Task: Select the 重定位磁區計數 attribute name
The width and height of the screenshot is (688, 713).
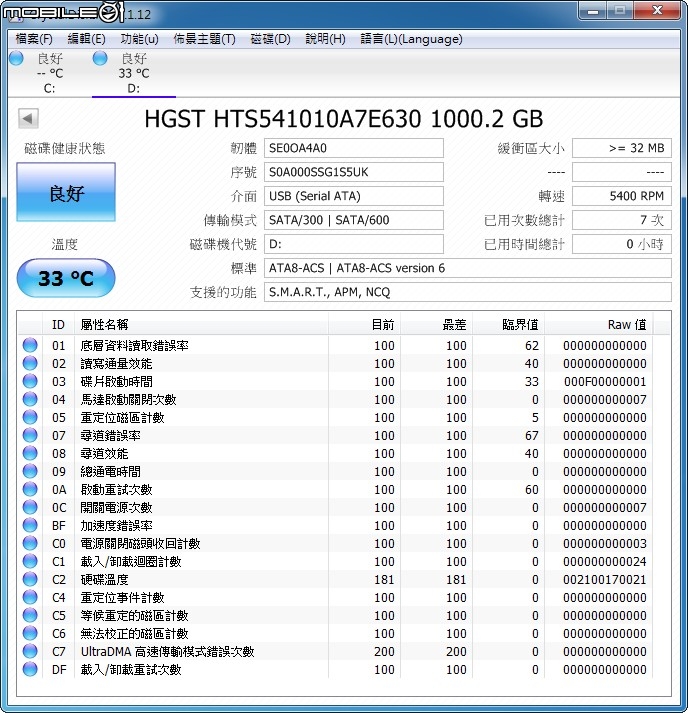Action: (x=122, y=417)
